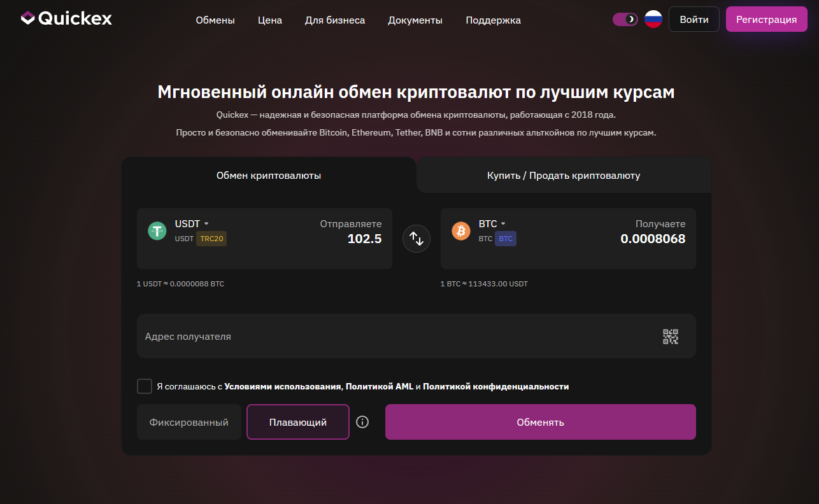
Task: Open the Поддержка menu item
Action: 494,20
